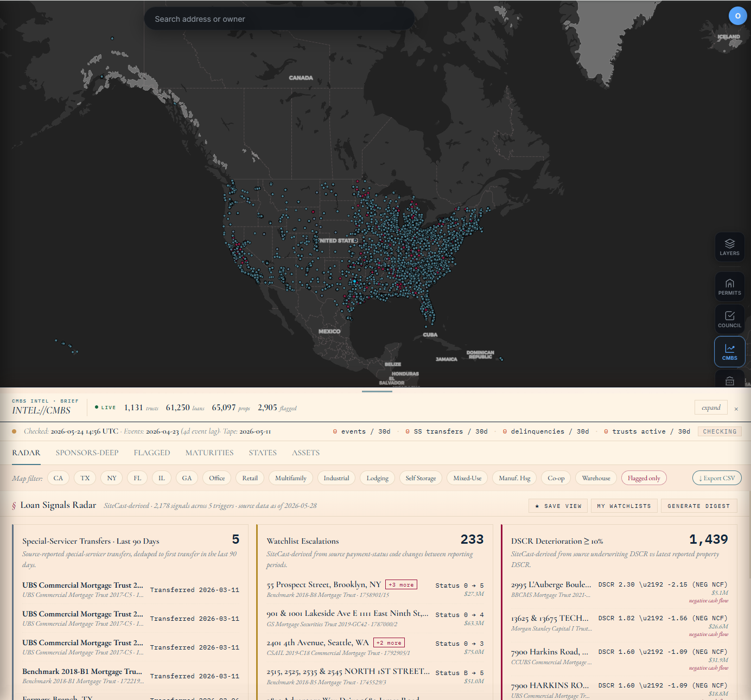751x700 pixels.
Task: Open MY WATCHLISTS
Action: (x=624, y=506)
